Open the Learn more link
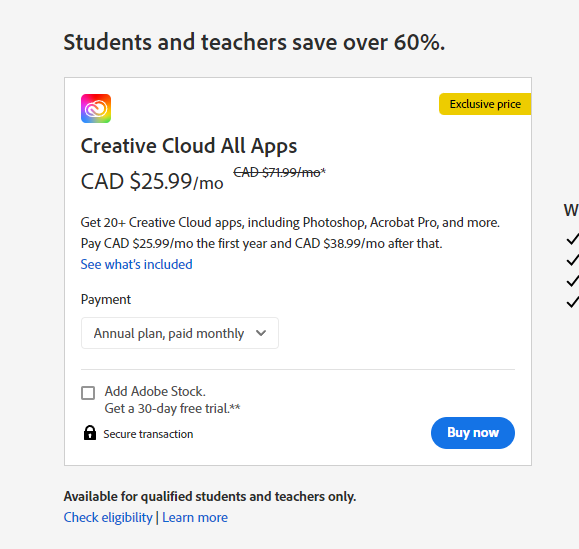The width and height of the screenshot is (579, 549). coord(195,517)
